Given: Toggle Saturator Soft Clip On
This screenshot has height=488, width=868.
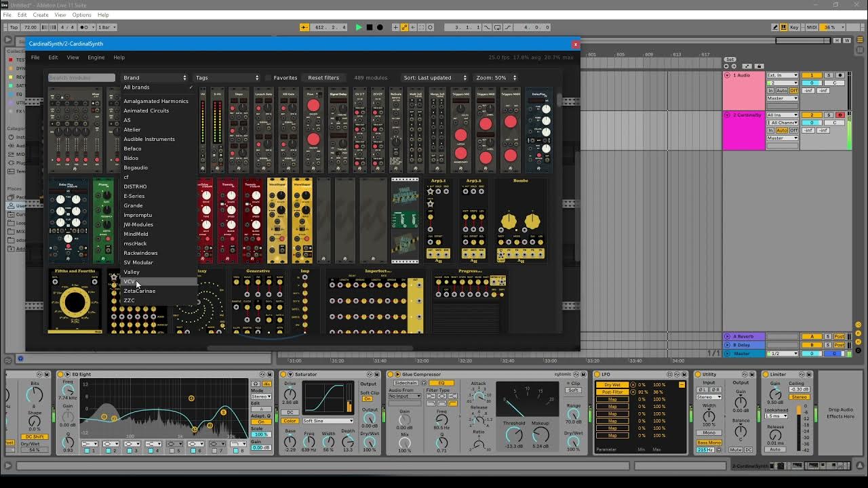Looking at the screenshot, I should 368,399.
